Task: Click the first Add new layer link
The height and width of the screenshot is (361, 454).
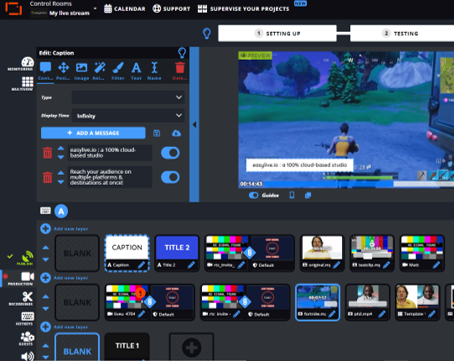Action: (x=71, y=229)
